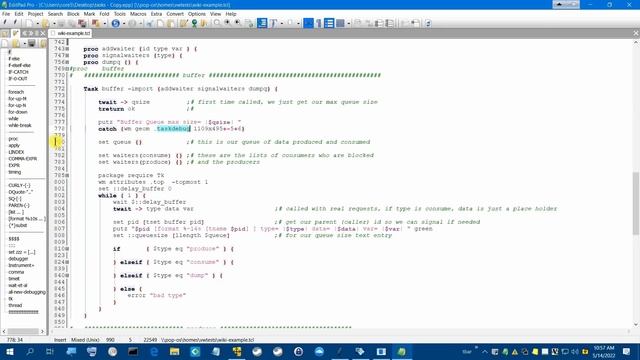
Task: Click the edit note pencil toolbar icon
Action: 184,23
